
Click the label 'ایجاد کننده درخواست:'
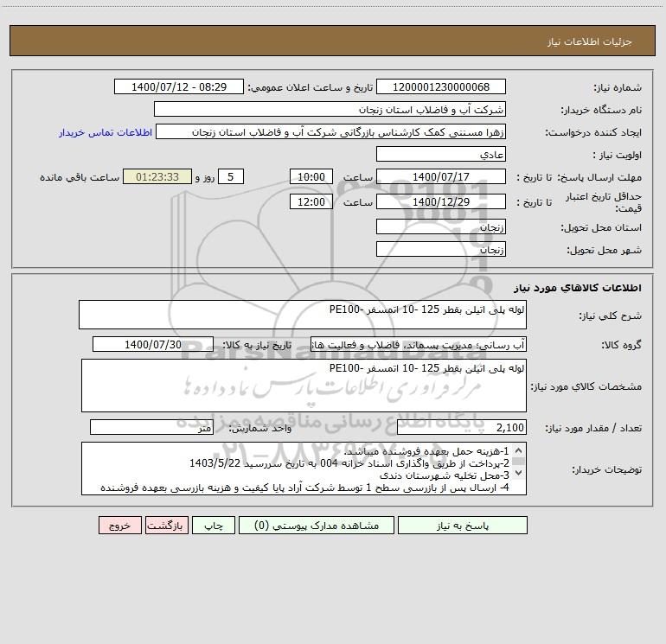pos(593,132)
